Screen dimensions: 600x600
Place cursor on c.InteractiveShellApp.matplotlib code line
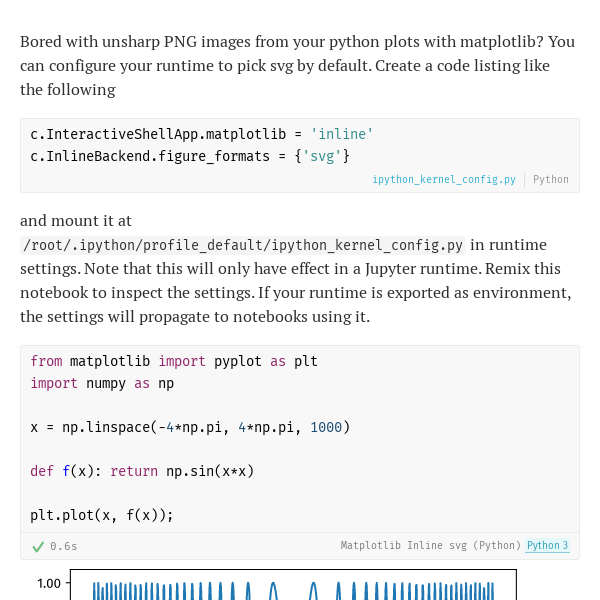(x=165, y=134)
